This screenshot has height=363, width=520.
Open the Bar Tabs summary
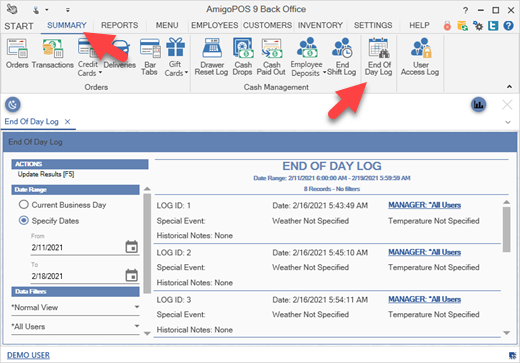(150, 57)
